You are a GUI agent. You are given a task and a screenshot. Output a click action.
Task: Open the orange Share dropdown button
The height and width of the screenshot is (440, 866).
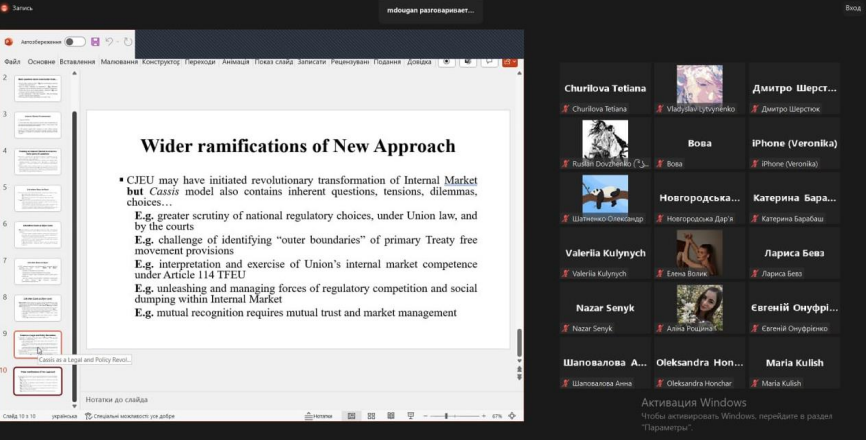510,62
